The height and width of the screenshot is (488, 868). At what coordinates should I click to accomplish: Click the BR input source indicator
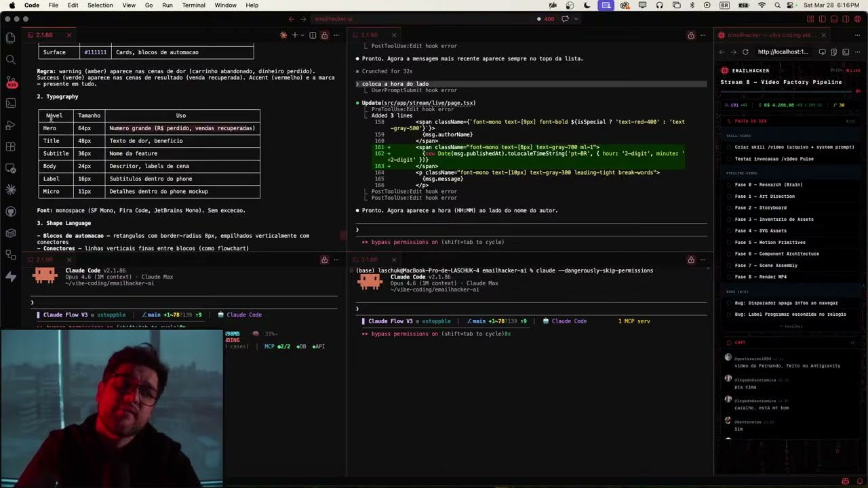pyautogui.click(x=725, y=5)
